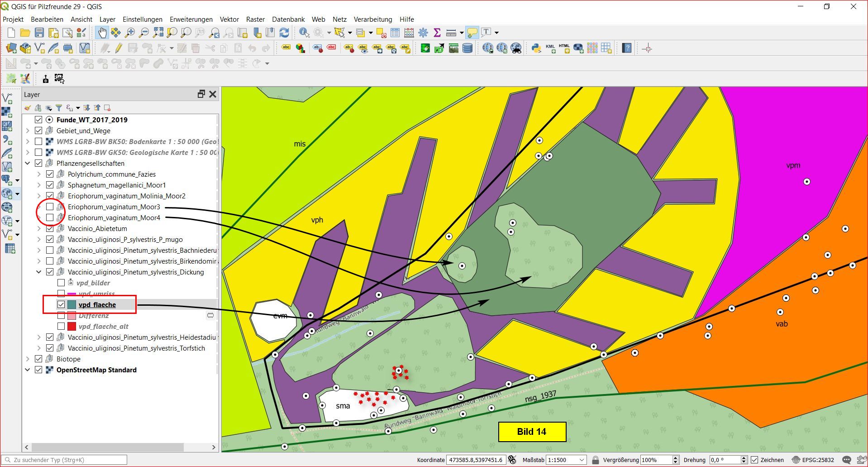Activate the Identify Features tool
Screen dimensions: 868x467
click(304, 33)
